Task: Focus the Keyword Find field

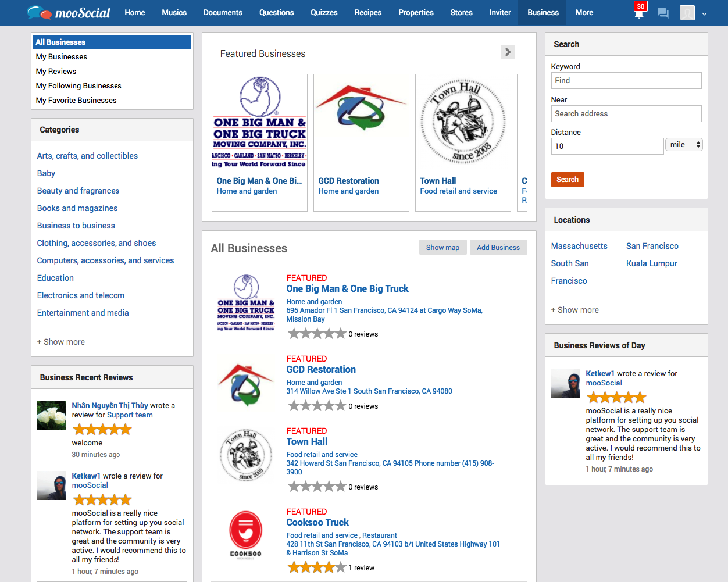Action: coord(626,80)
